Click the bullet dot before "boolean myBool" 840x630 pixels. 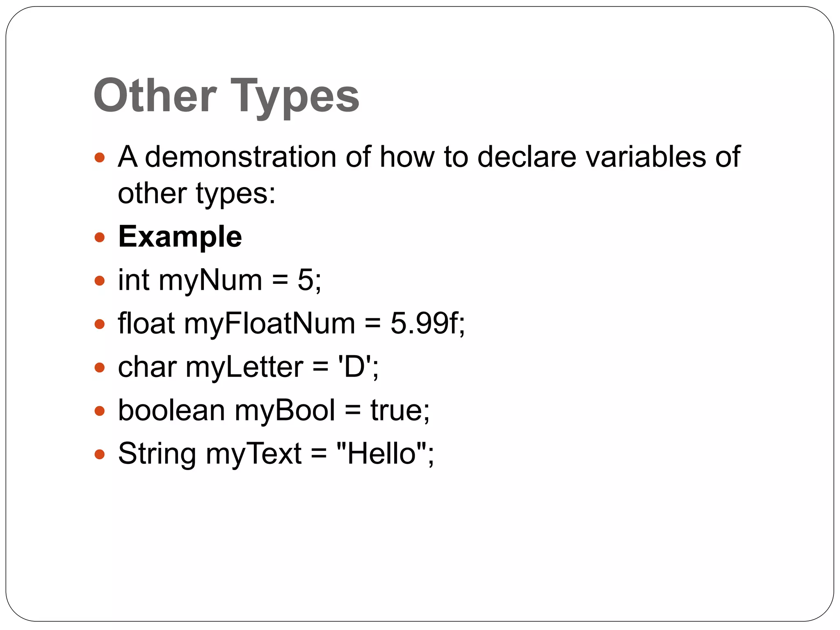[x=100, y=411]
